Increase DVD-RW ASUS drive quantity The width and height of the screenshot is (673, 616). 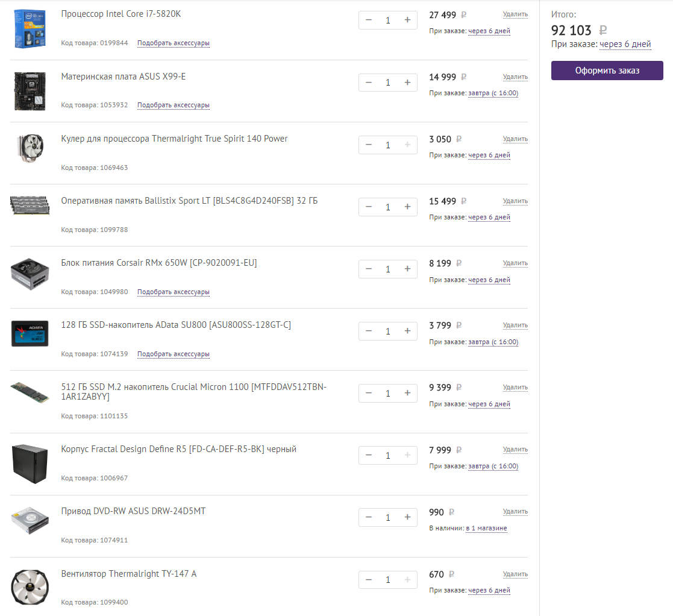tap(407, 517)
